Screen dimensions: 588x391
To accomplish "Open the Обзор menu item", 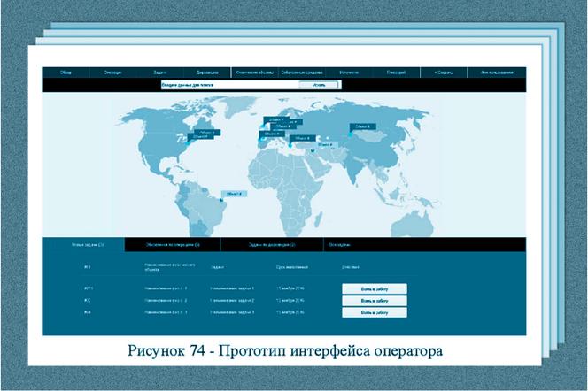I will [x=66, y=73].
